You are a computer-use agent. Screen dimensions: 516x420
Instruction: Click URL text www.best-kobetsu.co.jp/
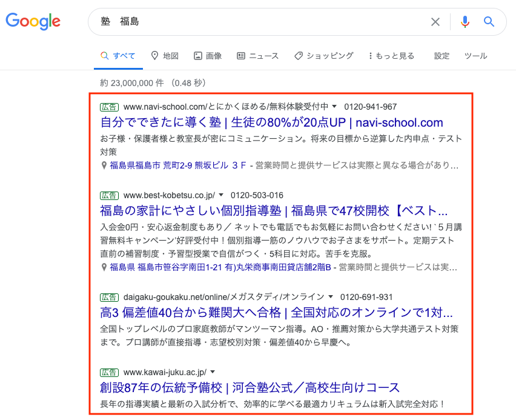(169, 195)
